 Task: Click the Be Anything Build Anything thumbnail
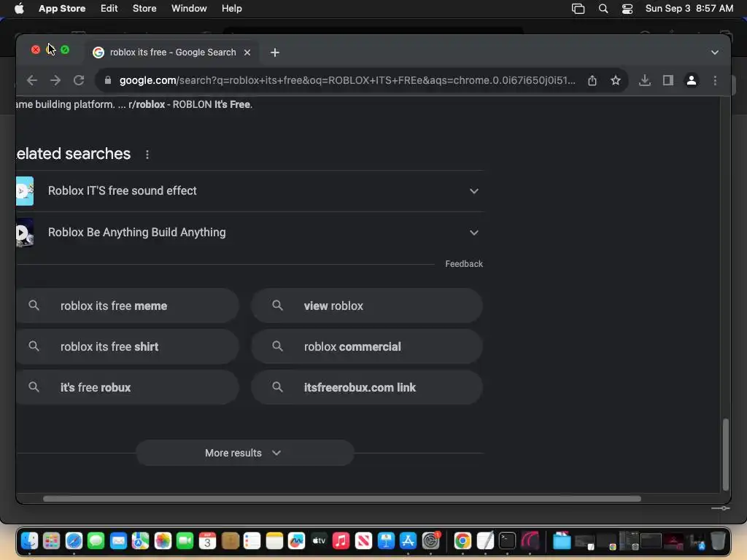25,233
